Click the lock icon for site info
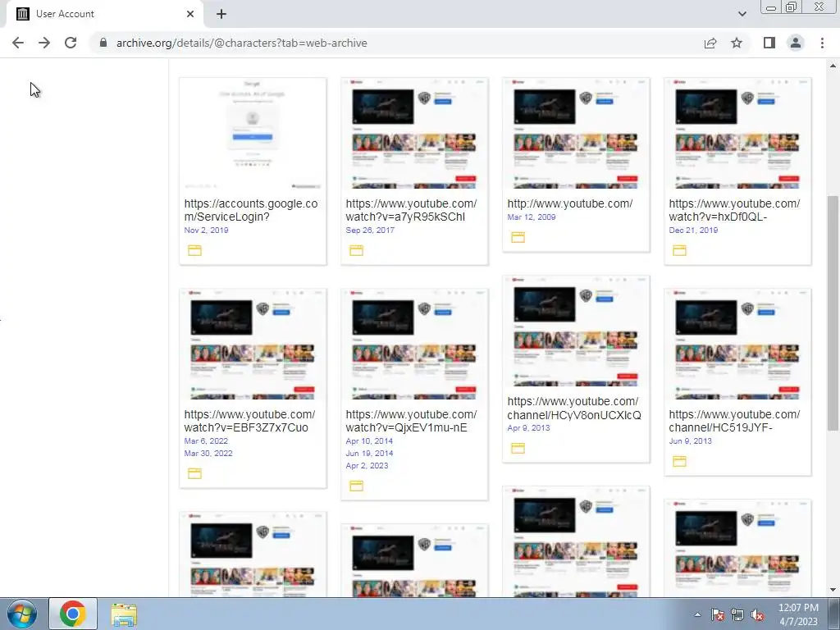The image size is (840, 630). 103,43
